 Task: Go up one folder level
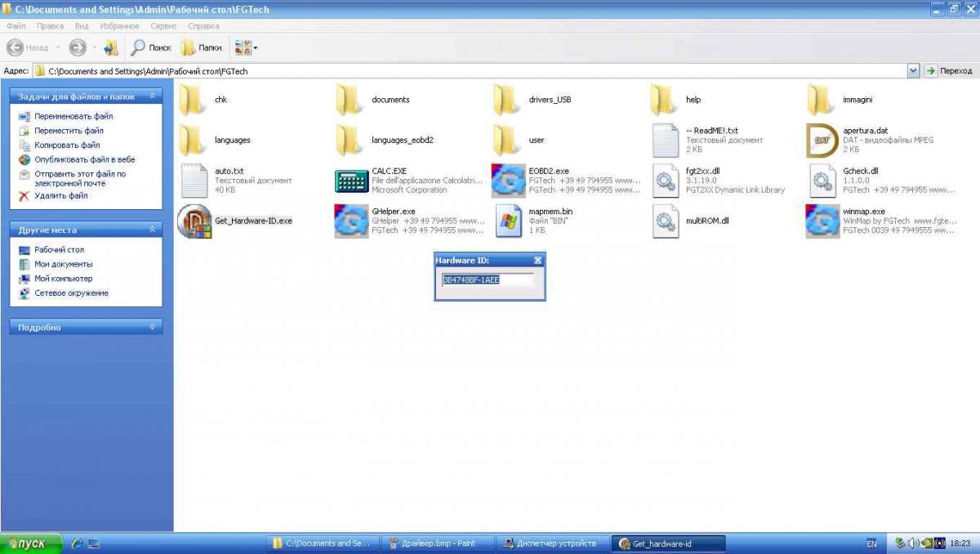pos(111,48)
